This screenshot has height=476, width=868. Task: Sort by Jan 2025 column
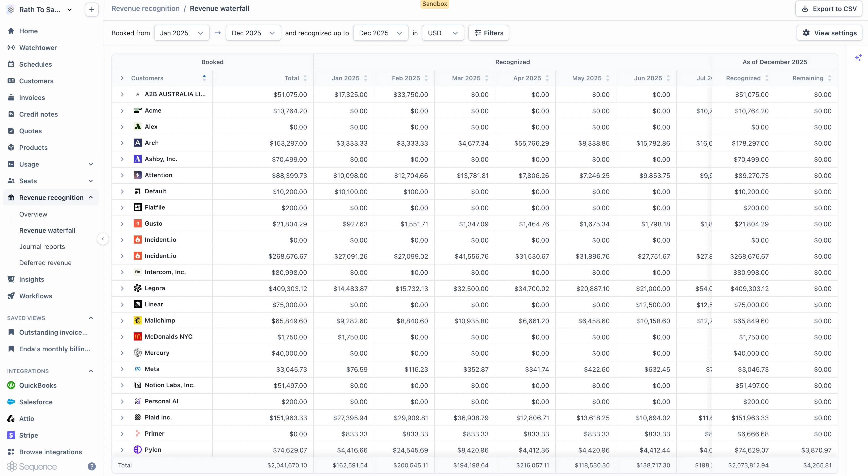point(366,78)
